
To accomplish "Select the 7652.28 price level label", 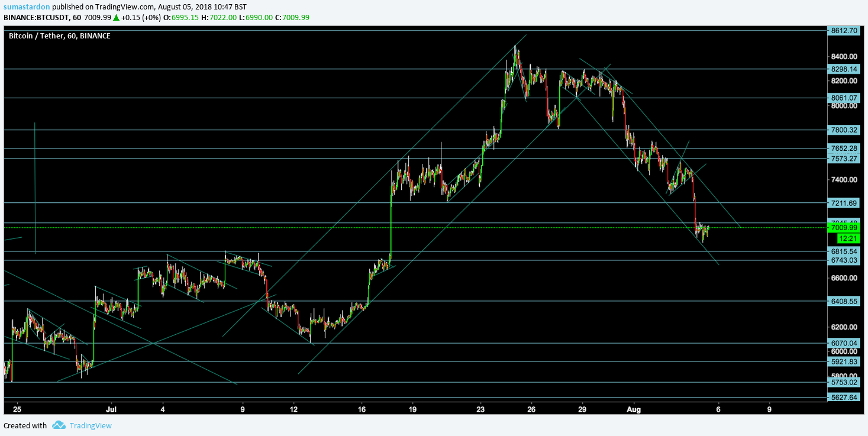I will [x=844, y=148].
